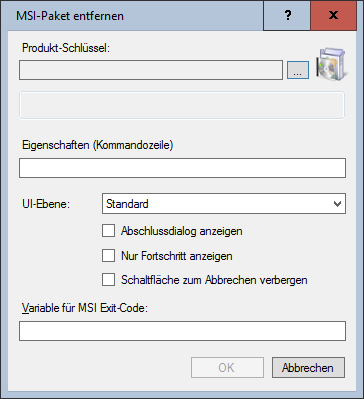The image size is (364, 399).
Task: Select the Standard combo box value
Action: click(224, 204)
